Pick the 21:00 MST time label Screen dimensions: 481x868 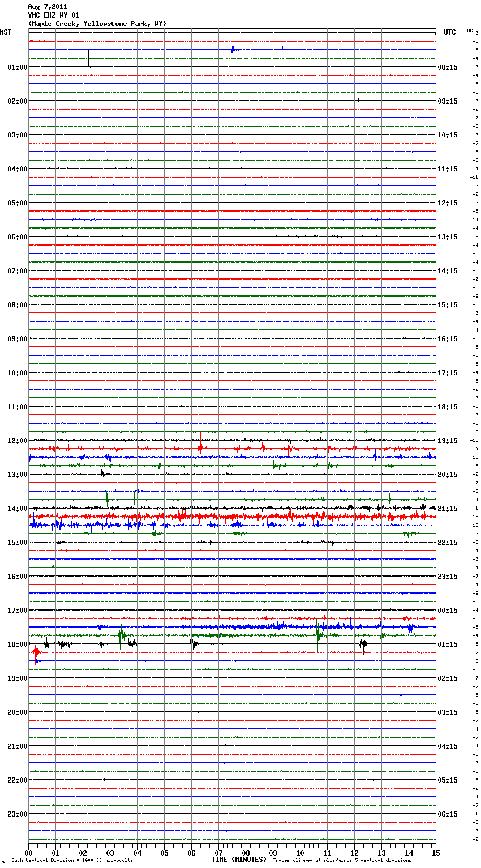[18, 746]
